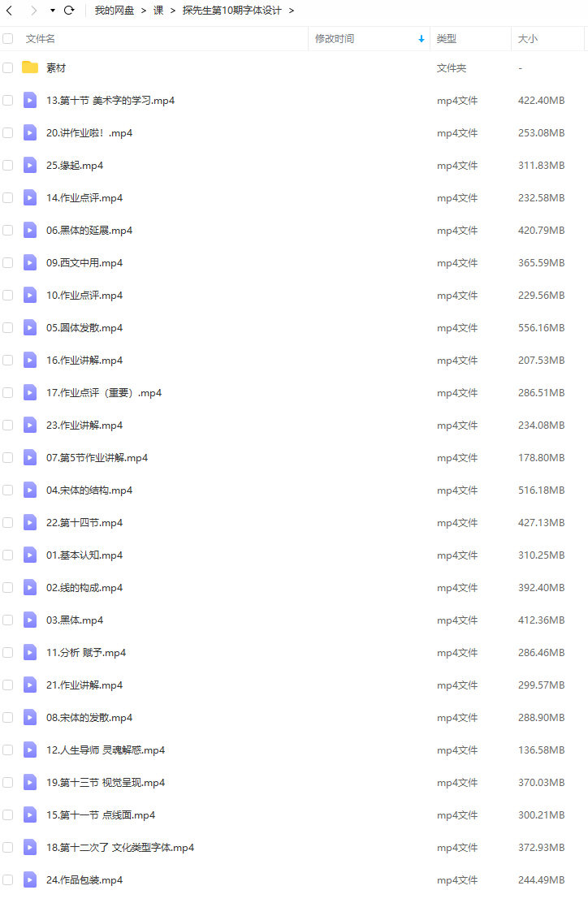Go to 我的网盘 in breadcrumb
The width and height of the screenshot is (588, 903).
tap(114, 11)
